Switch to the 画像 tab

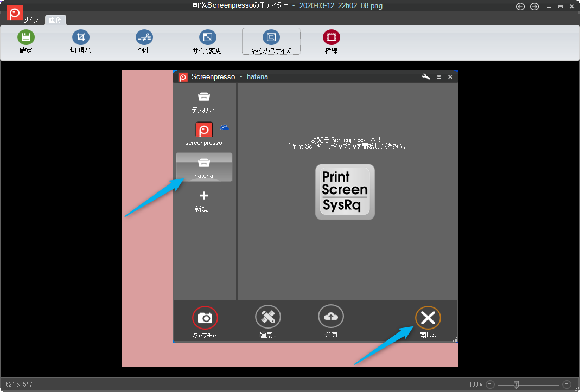[x=55, y=20]
